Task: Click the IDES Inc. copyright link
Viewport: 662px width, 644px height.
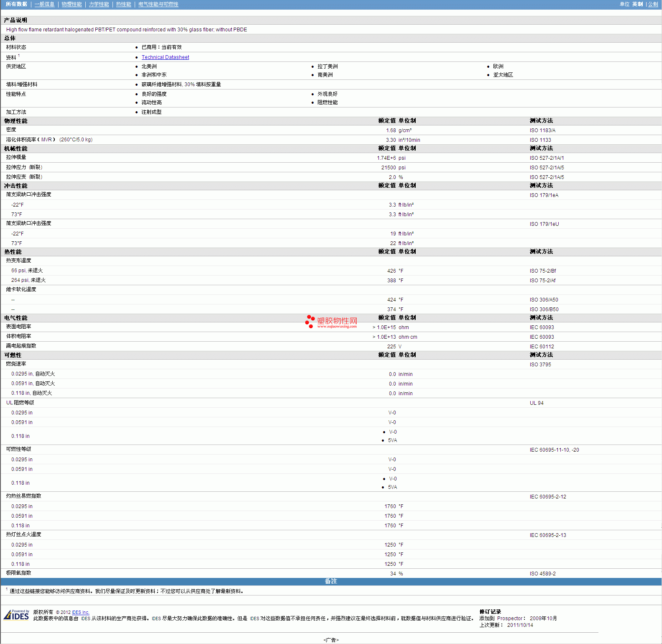Action: (x=81, y=612)
